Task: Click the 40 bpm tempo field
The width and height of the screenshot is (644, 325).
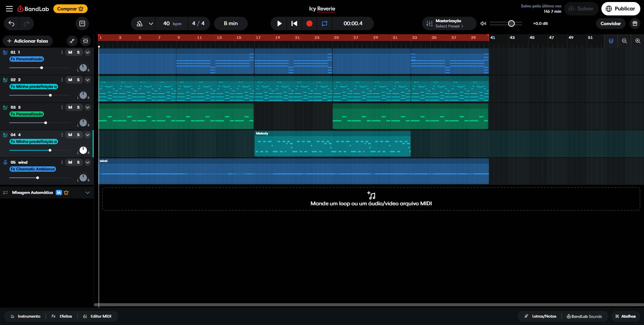Action: (172, 23)
